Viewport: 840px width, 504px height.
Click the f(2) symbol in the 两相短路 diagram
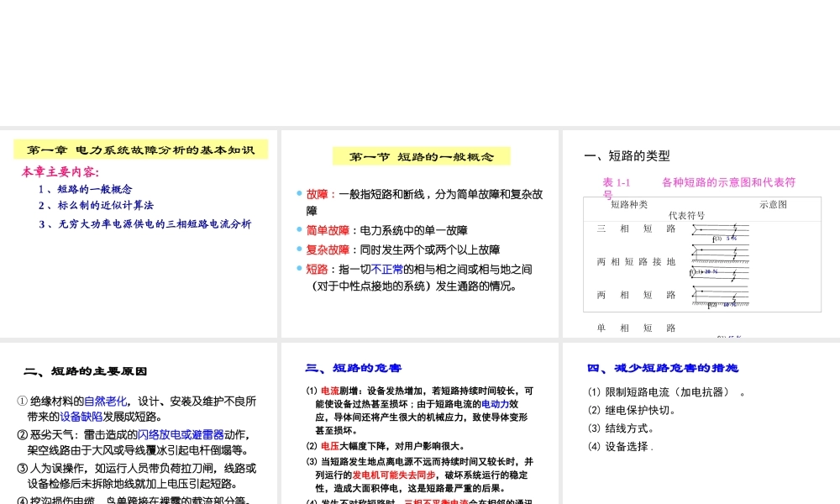click(x=711, y=304)
